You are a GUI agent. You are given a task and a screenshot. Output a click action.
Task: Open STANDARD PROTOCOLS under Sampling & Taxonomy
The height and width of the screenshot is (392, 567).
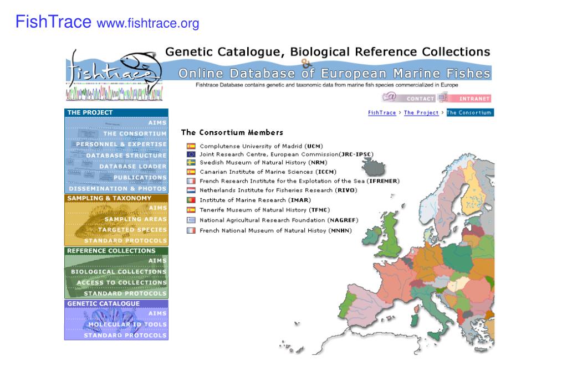[x=125, y=241]
